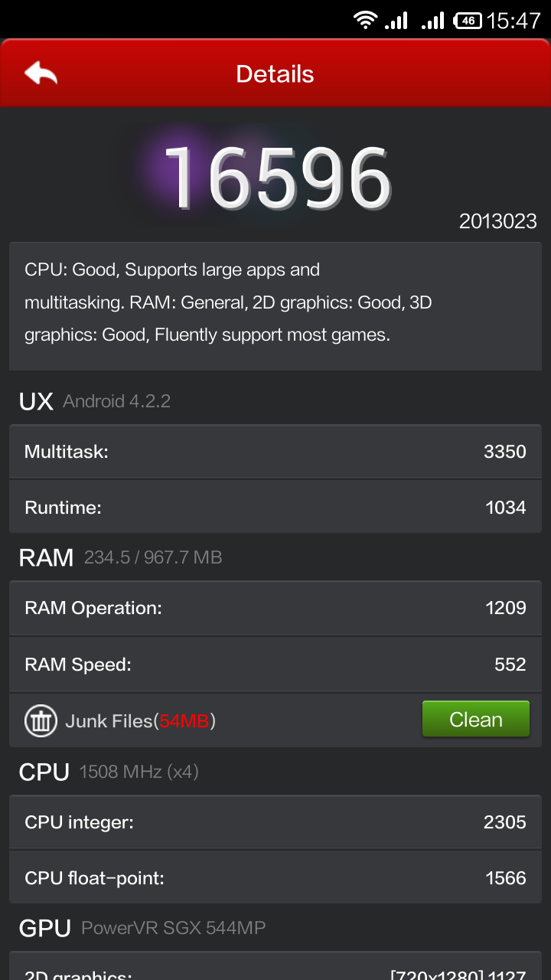Tap the battery level indicator

pos(468,21)
